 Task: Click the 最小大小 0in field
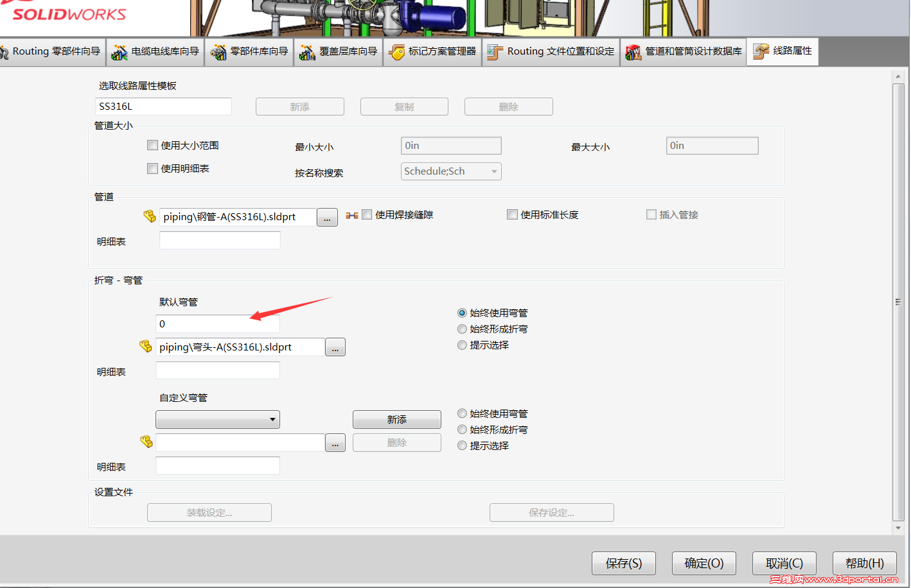(451, 146)
